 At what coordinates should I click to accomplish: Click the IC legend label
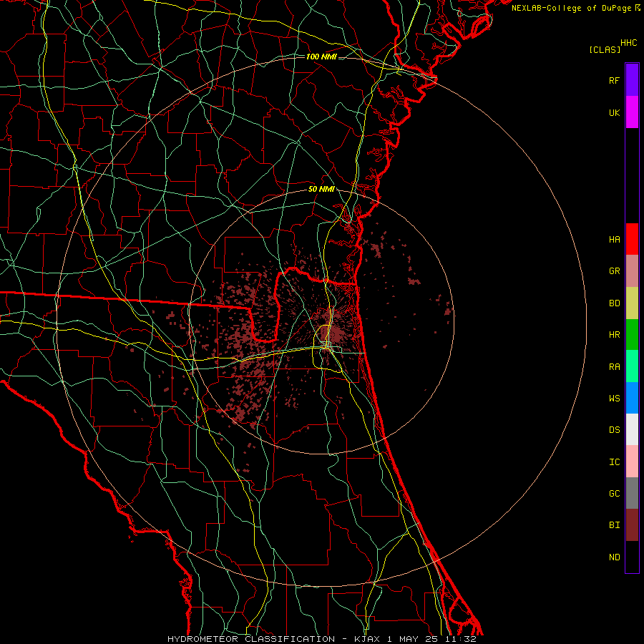[x=614, y=462]
